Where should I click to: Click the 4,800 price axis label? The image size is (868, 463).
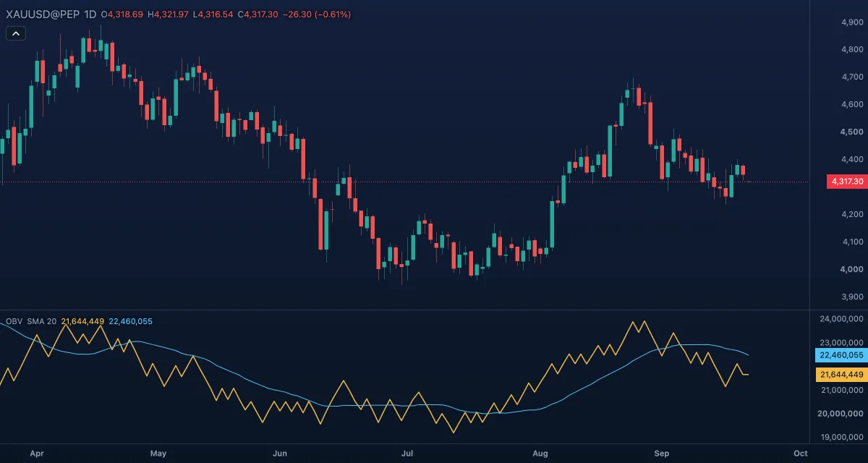point(853,50)
